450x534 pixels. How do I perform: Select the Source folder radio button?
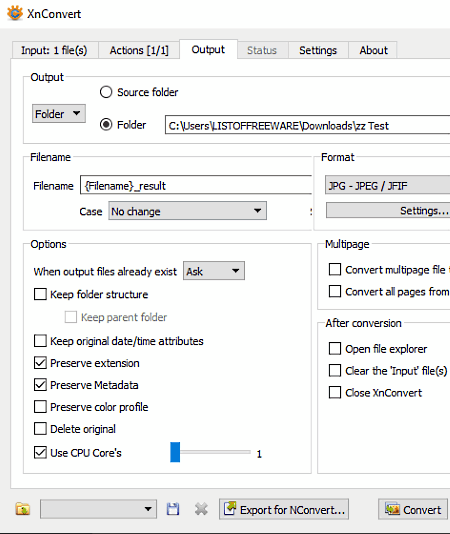tap(106, 92)
